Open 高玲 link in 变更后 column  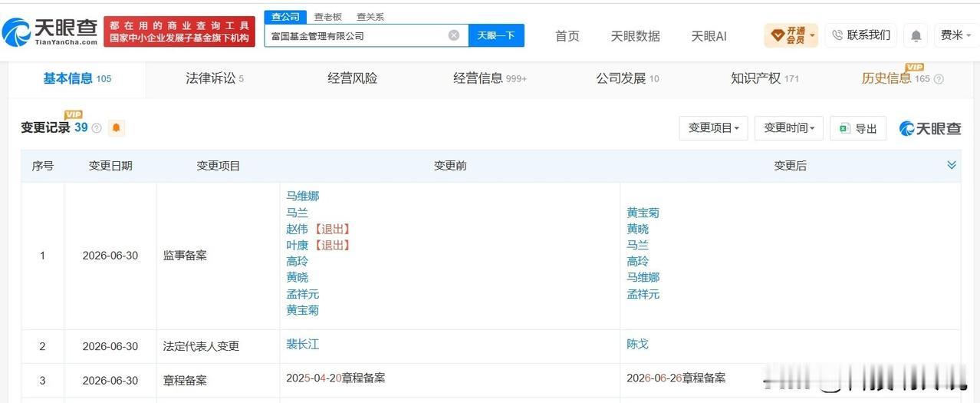click(x=637, y=261)
